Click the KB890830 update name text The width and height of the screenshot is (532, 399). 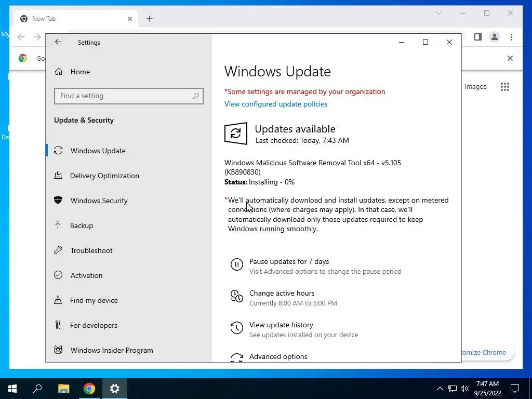tap(312, 167)
